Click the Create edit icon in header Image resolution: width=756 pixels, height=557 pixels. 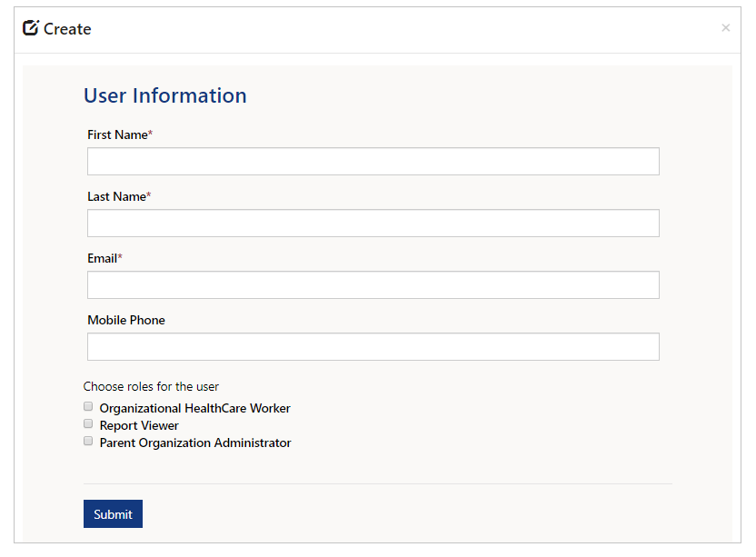[31, 28]
